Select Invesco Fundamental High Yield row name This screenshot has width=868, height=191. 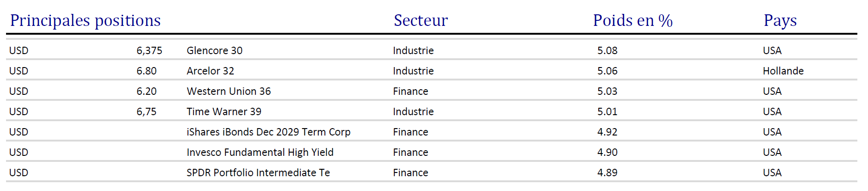pos(260,152)
